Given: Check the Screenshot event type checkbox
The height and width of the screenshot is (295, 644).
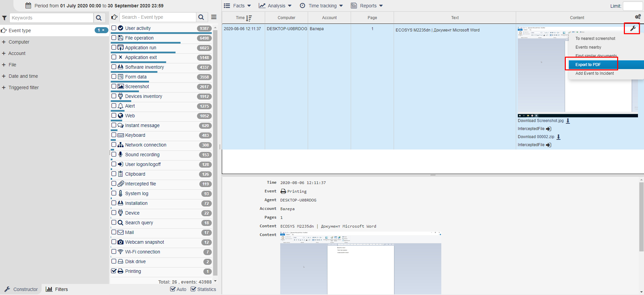Looking at the screenshot, I should [114, 86].
